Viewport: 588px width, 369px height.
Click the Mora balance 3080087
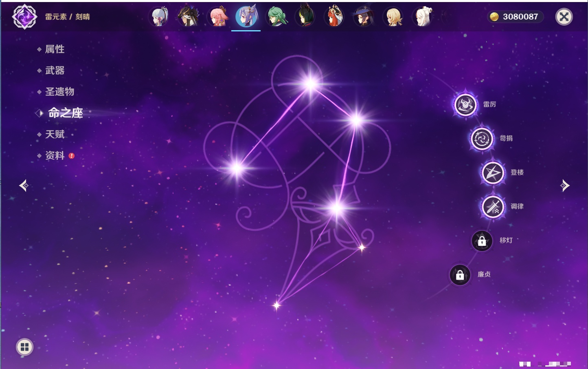520,17
